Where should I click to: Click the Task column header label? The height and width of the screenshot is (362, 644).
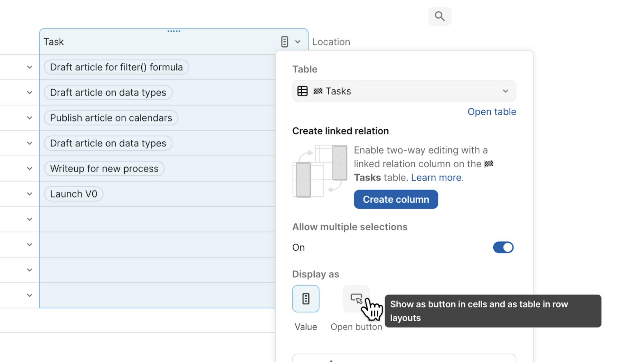pos(54,42)
